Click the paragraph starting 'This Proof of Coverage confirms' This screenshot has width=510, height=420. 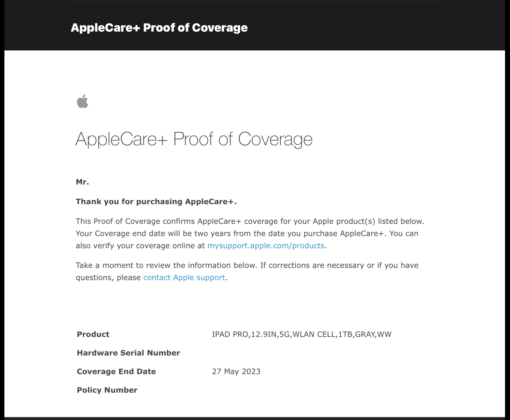[x=250, y=233]
